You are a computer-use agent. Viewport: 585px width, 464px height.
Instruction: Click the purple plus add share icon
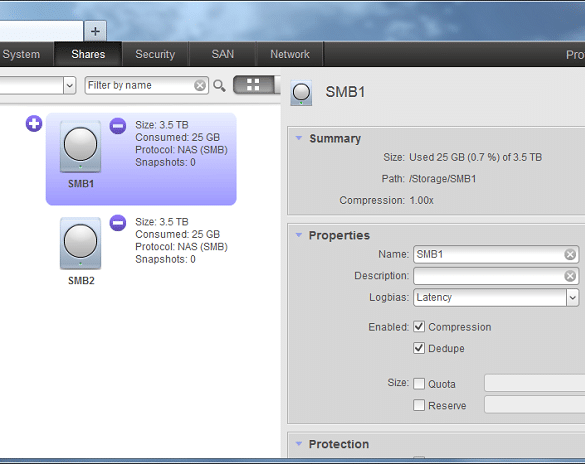click(x=34, y=123)
